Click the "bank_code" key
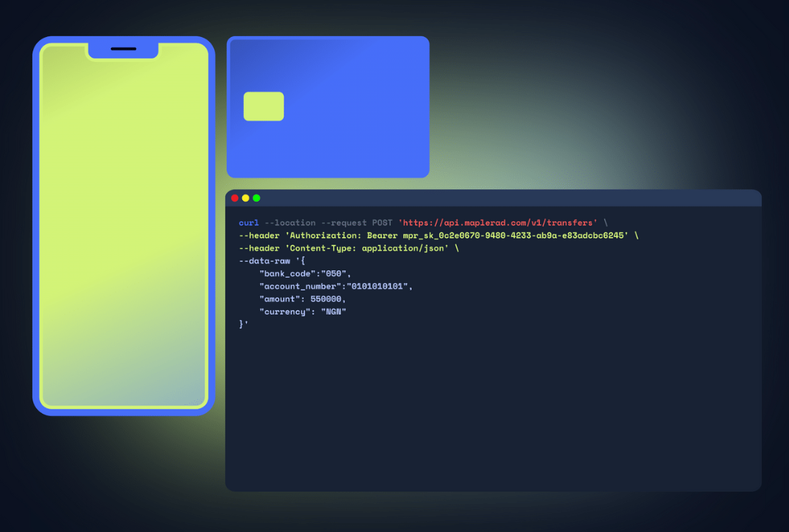Screen dimensions: 789x532 288,273
